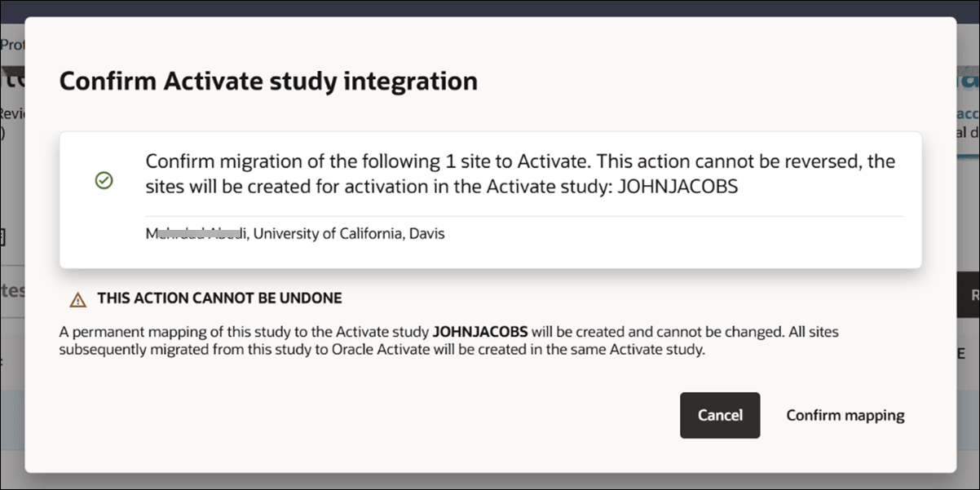Image resolution: width=980 pixels, height=490 pixels.
Task: Click the bold JOHNJACOBS study name
Action: click(480, 332)
